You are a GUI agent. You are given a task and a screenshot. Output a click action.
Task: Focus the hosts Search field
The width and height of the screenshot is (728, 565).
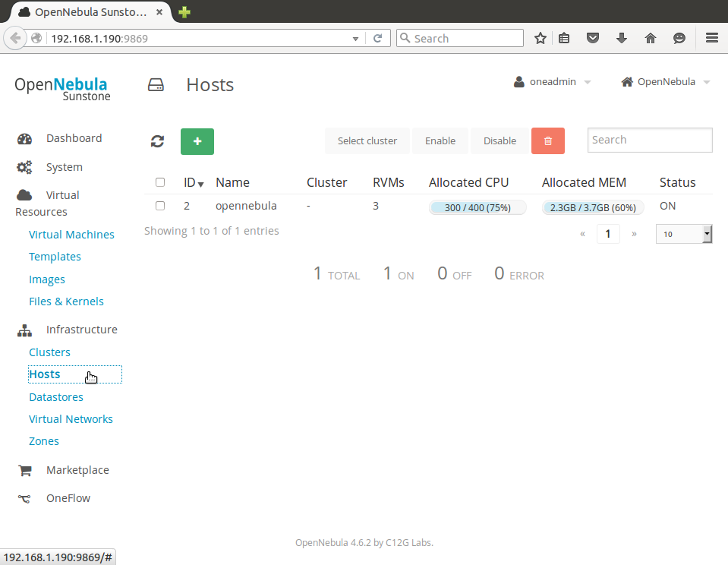(x=650, y=140)
